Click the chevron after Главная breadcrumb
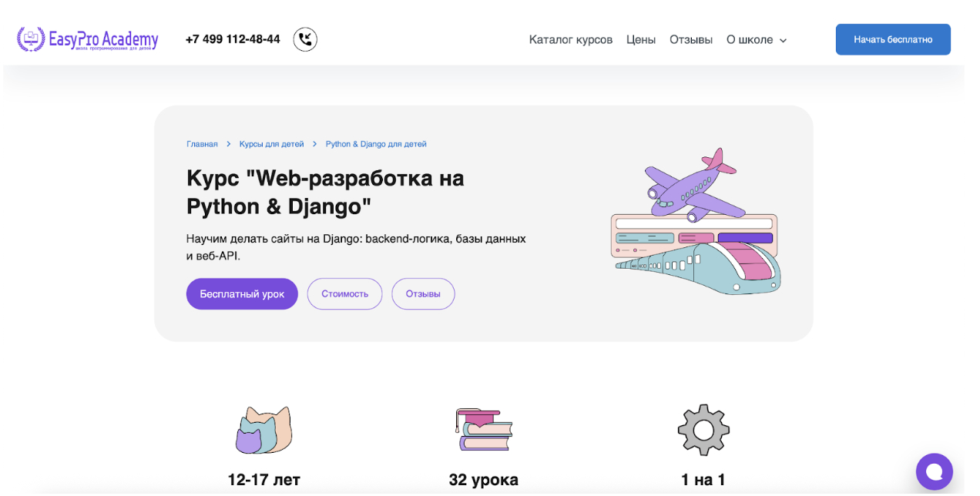 229,144
